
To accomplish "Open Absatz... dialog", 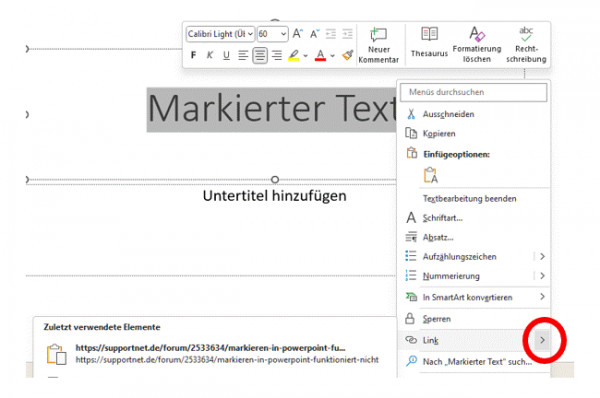I will tap(474, 237).
